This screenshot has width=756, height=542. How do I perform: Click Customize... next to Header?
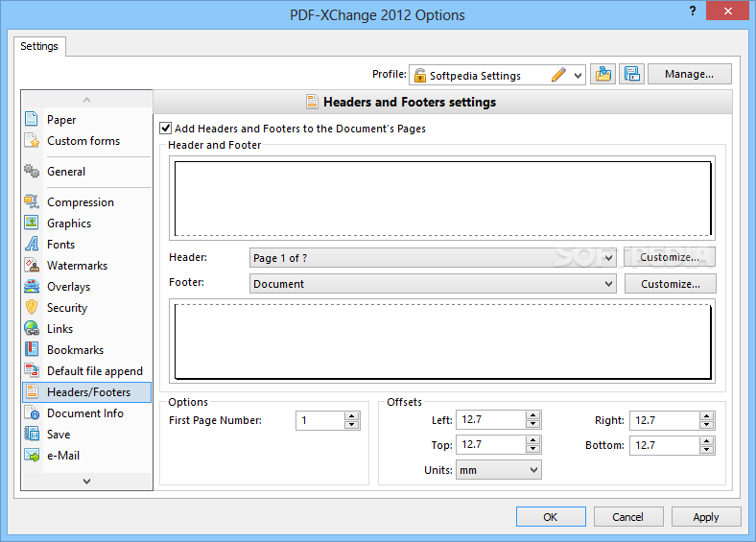[670, 257]
